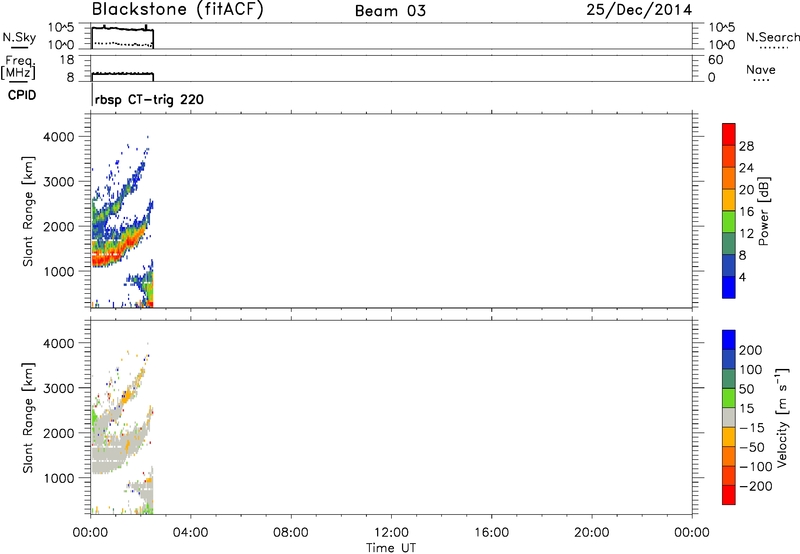Click the '4' label on Power colorbar

click(742, 277)
